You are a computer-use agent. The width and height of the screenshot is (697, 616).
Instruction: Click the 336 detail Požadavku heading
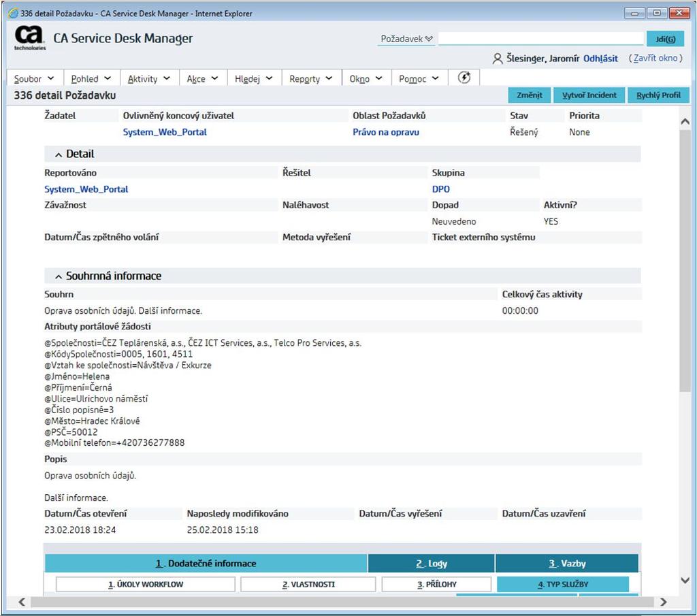(65, 95)
